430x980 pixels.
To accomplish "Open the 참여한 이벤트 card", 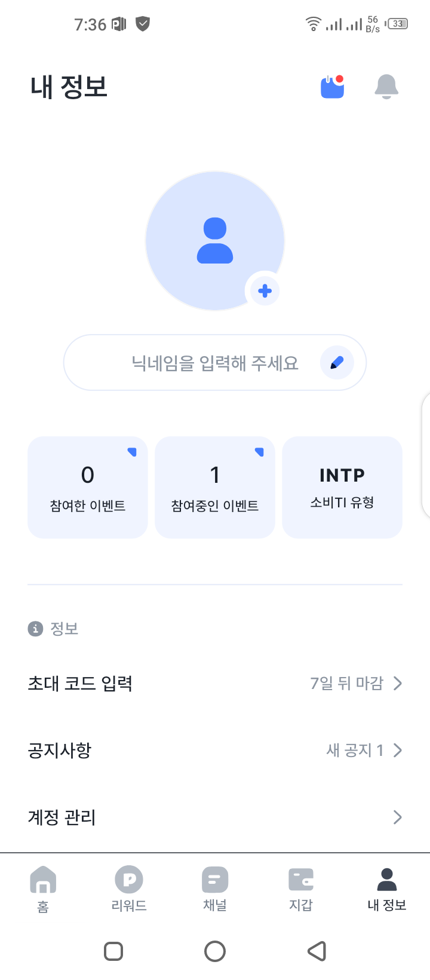I will (88, 487).
